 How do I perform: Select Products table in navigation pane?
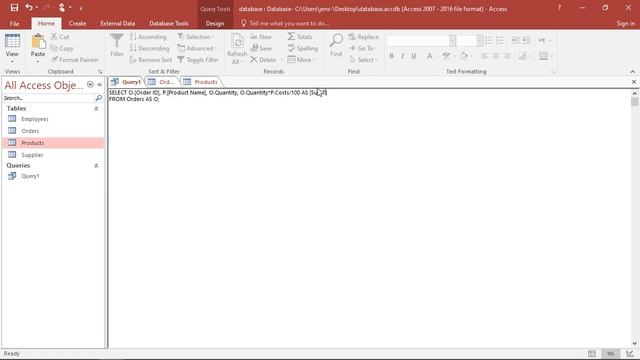[x=53, y=143]
